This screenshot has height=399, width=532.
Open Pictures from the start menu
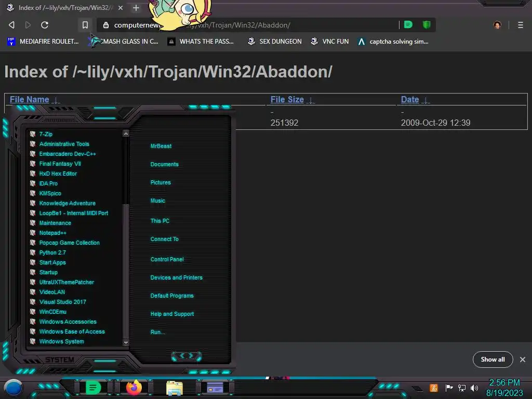161,182
